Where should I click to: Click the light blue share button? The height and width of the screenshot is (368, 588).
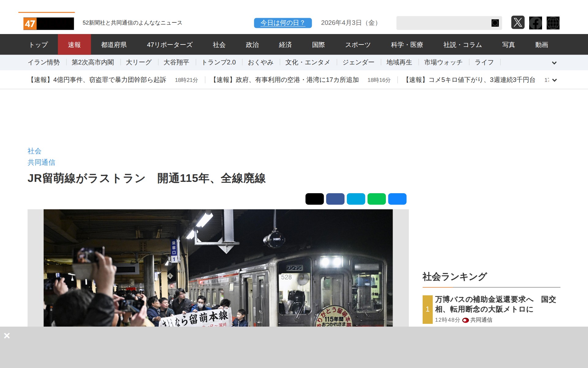pyautogui.click(x=356, y=199)
